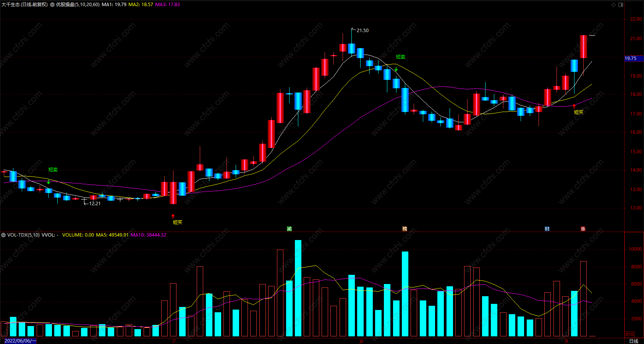Click the 优股操盘(5,10,20,60) indicator name
The height and width of the screenshot is (344, 644).
click(x=78, y=5)
